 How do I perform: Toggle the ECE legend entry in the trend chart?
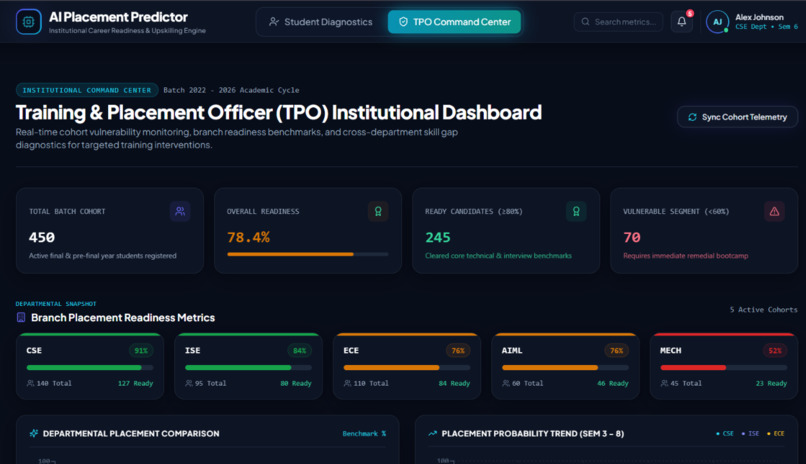coord(776,434)
